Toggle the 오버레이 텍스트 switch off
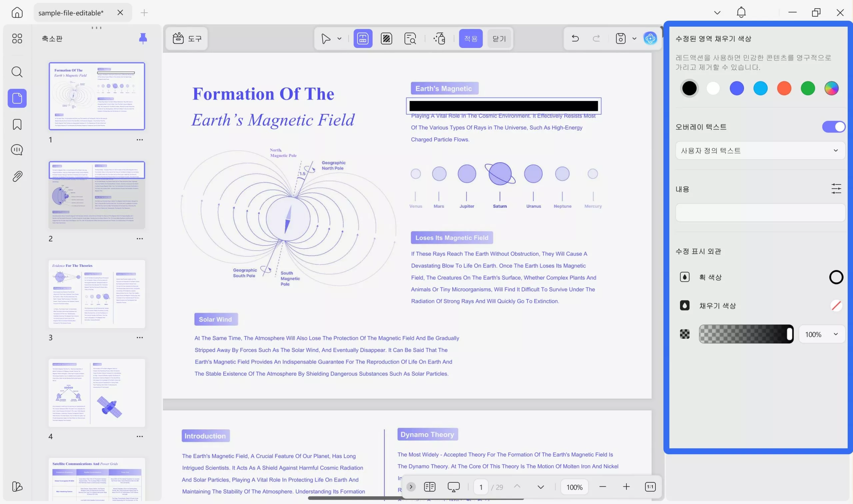853x504 pixels. coord(833,127)
